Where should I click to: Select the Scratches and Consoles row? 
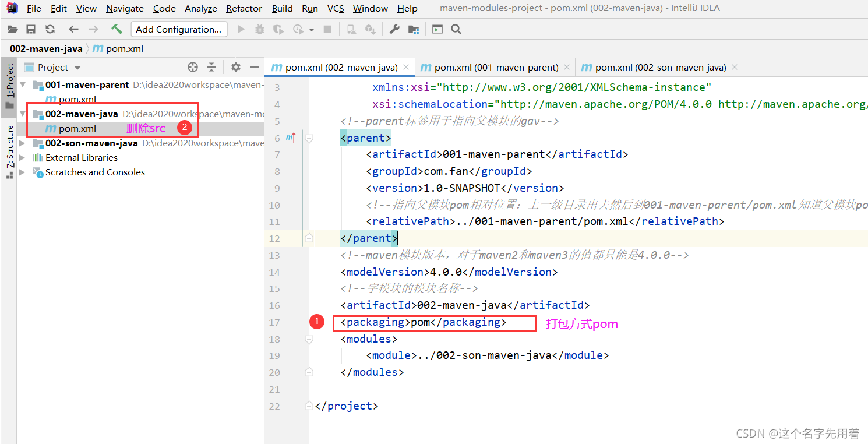coord(140,172)
